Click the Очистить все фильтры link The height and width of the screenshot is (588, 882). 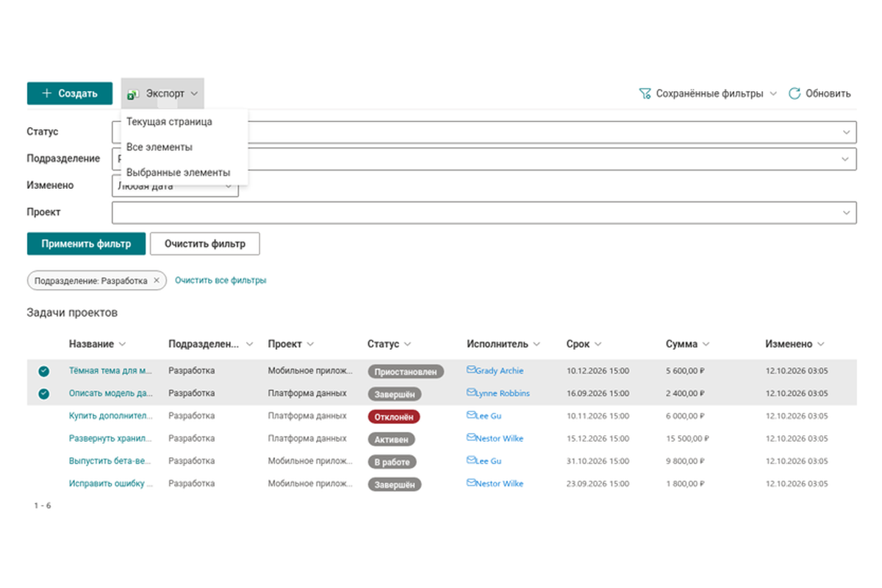220,281
